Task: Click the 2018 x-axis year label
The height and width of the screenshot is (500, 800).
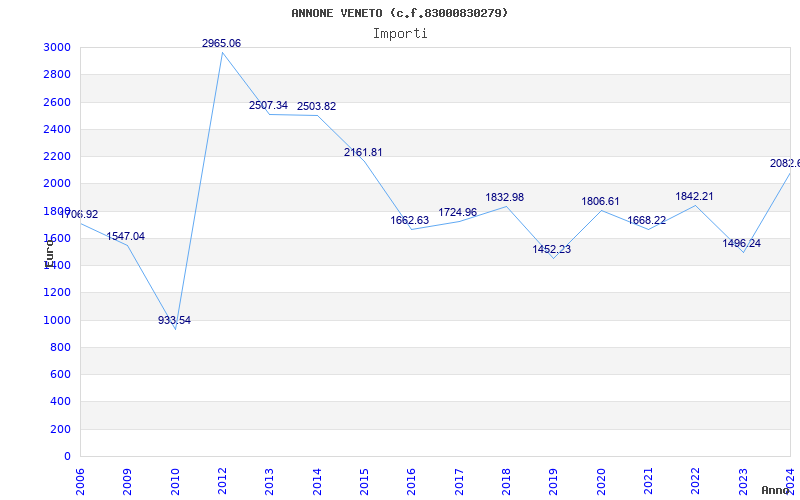Action: click(x=506, y=482)
